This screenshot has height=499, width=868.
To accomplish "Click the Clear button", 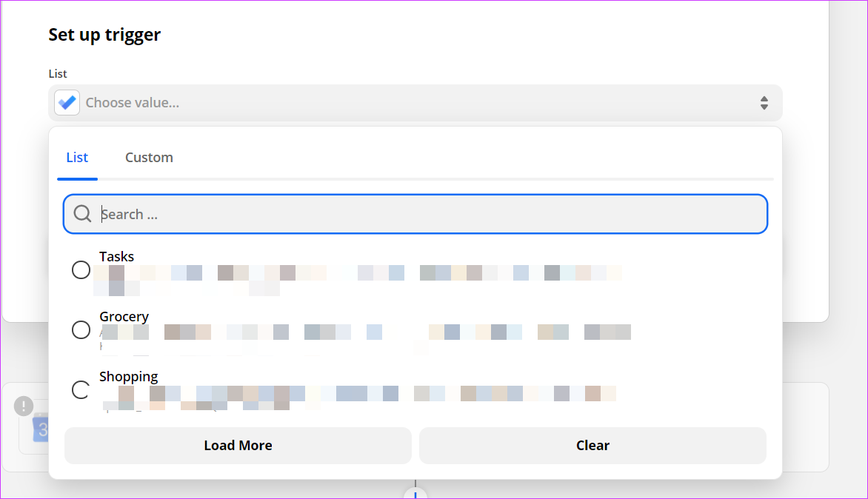I will (x=592, y=446).
